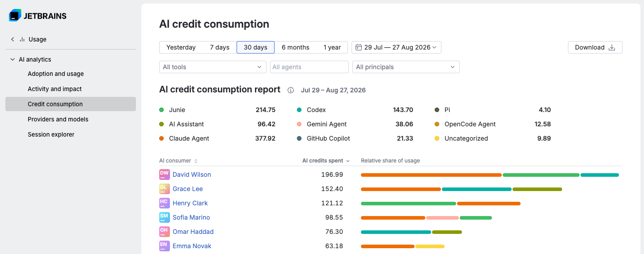Click the Codex value 143.70

(403, 110)
